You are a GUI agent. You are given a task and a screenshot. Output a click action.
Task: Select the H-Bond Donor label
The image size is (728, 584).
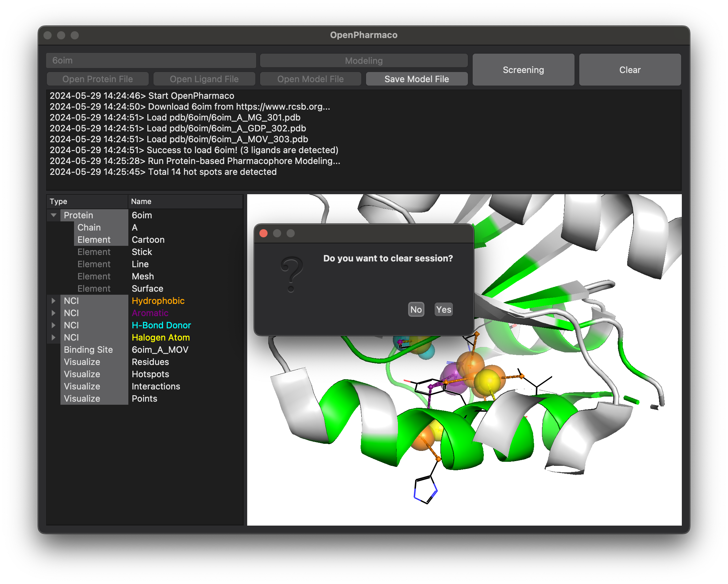[x=161, y=325]
